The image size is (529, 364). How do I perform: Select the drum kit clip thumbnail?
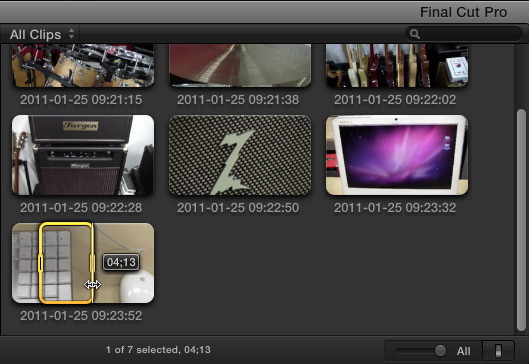(83, 65)
